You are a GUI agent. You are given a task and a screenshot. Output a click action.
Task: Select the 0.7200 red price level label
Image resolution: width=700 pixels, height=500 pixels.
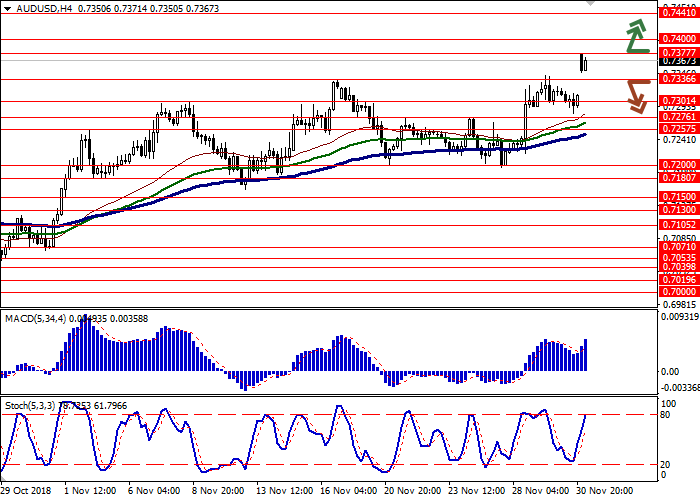pos(678,165)
